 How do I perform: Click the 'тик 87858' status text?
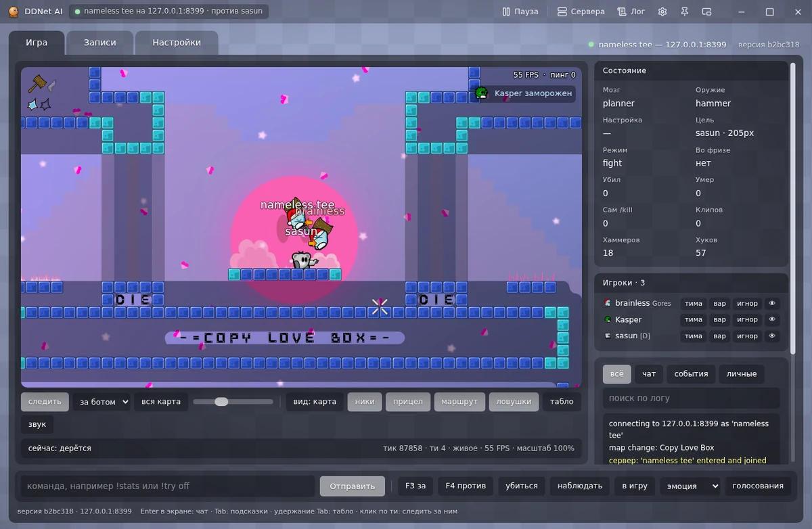point(403,448)
